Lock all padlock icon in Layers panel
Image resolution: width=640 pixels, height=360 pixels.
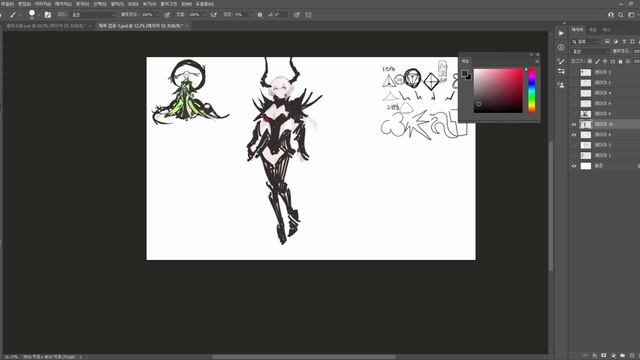coord(620,61)
